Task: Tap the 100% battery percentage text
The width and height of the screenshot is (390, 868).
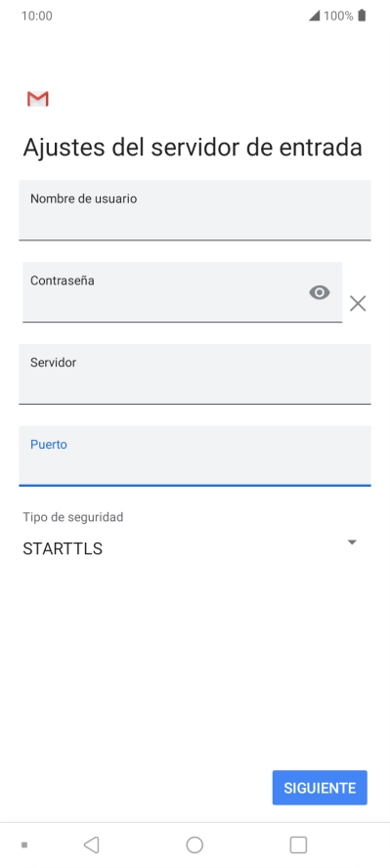Action: 338,16
